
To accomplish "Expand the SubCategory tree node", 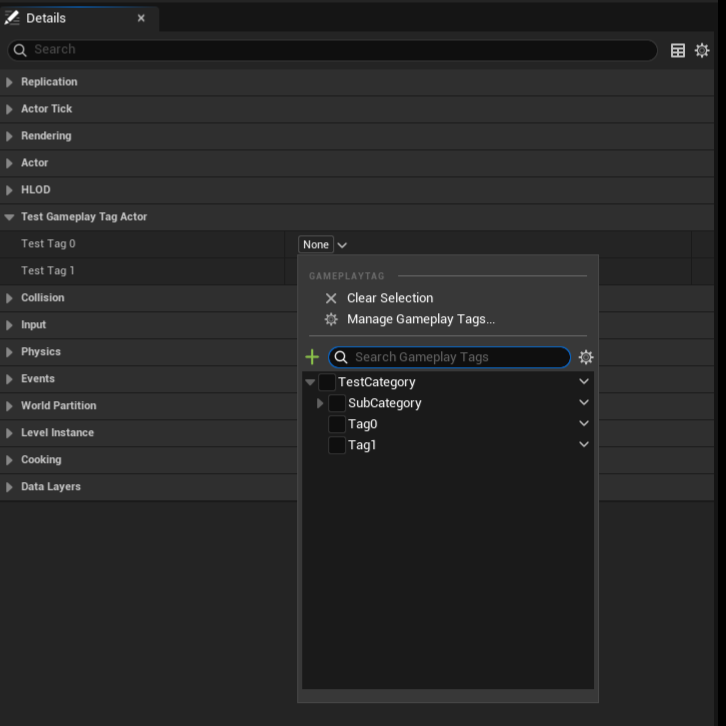I will coord(320,403).
